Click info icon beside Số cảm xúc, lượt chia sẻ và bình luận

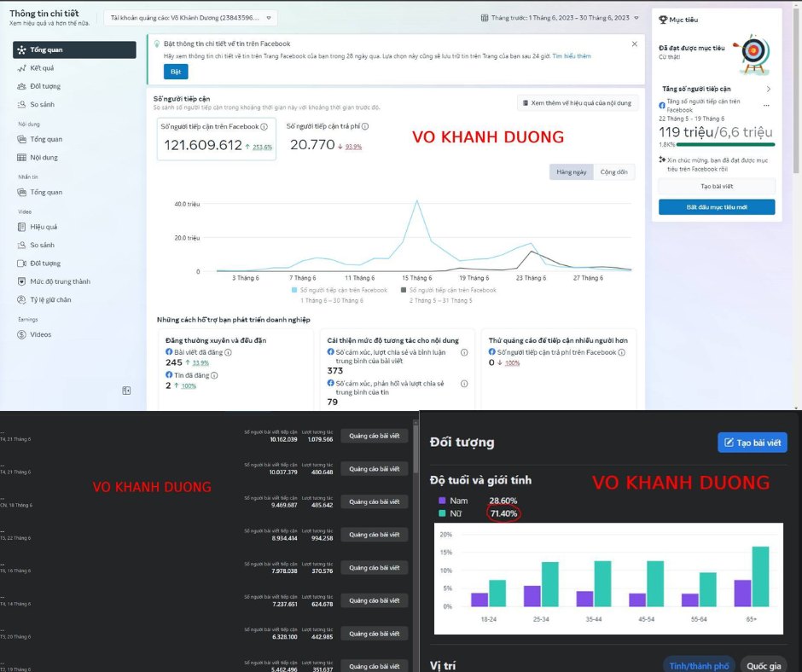click(x=464, y=352)
